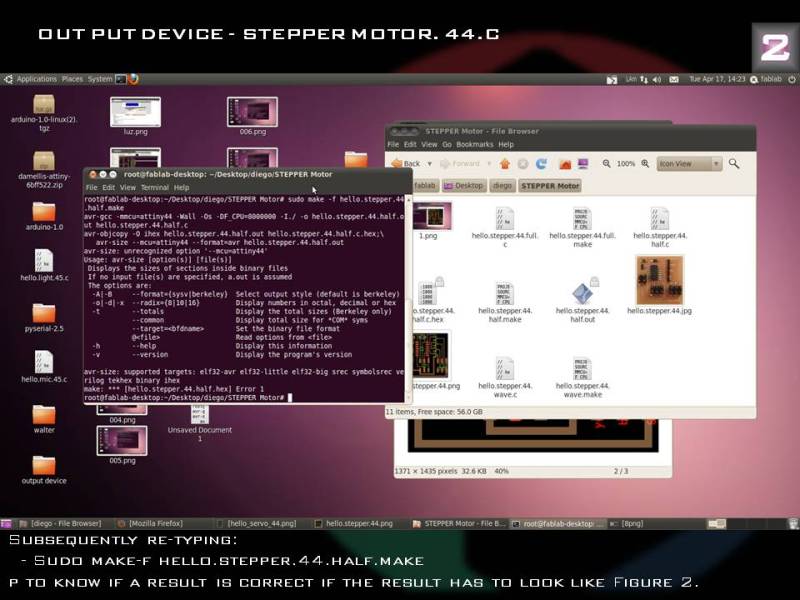Click the search magnifier in File Browser
Screen dimensions: 800x600
(734, 164)
